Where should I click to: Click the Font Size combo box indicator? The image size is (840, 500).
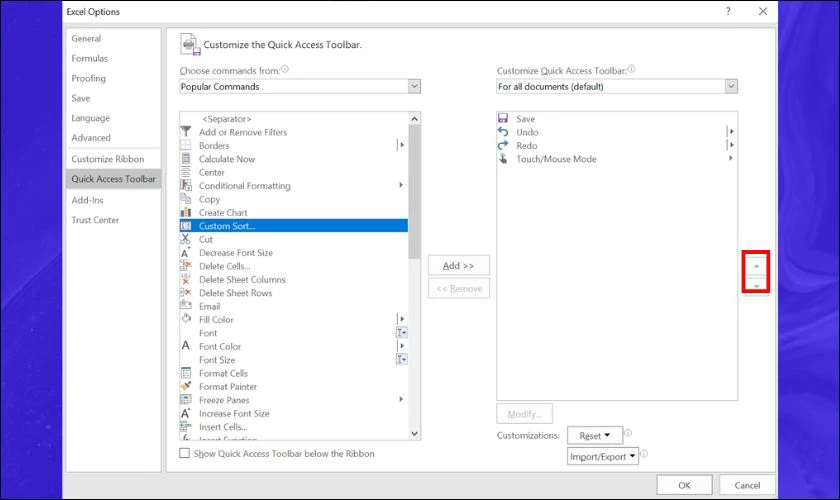tap(402, 360)
